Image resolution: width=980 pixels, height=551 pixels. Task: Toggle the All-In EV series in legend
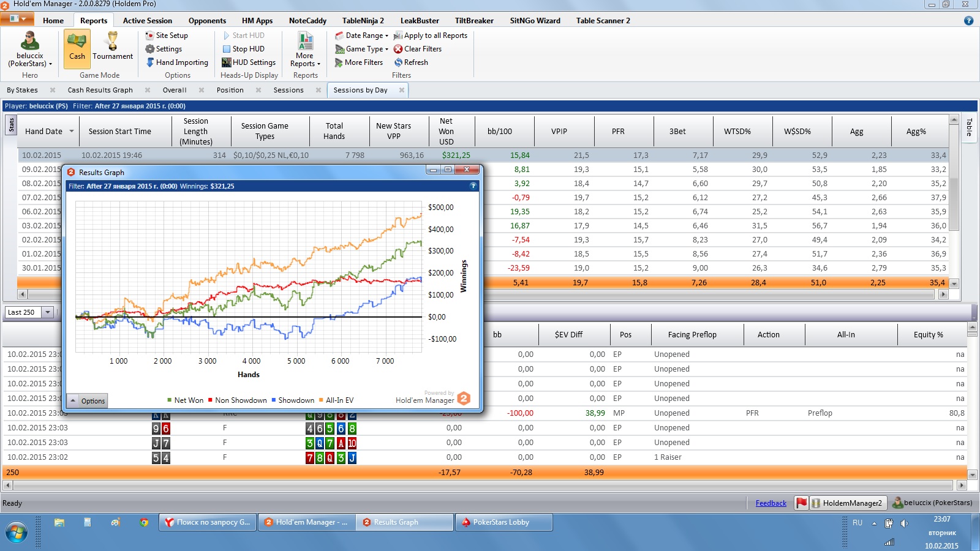coord(336,400)
